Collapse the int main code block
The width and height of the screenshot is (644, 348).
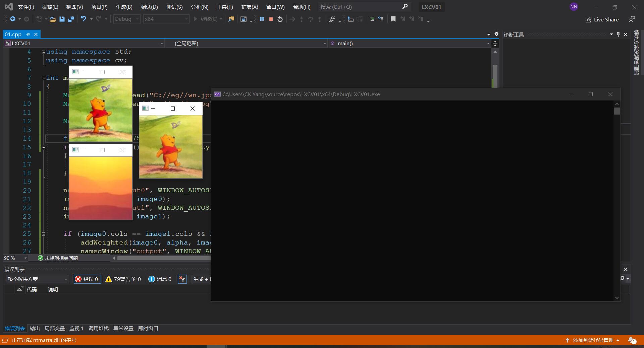coord(43,78)
